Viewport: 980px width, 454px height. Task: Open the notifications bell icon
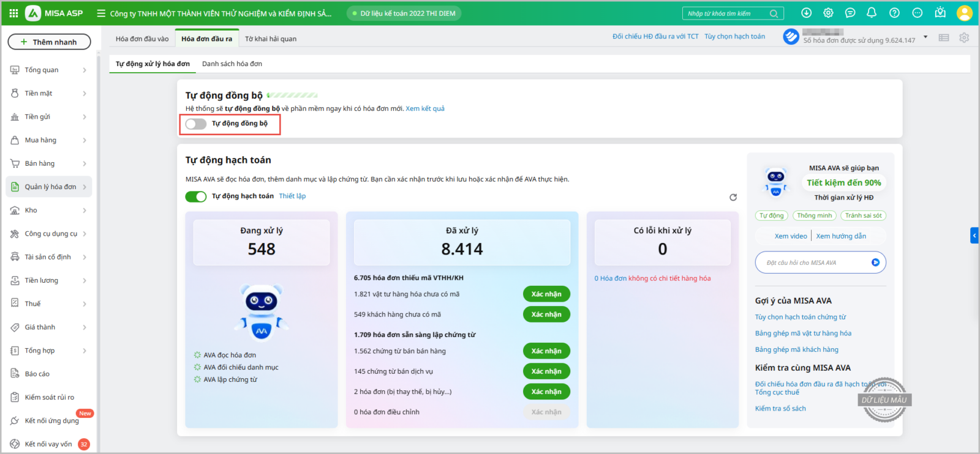872,13
